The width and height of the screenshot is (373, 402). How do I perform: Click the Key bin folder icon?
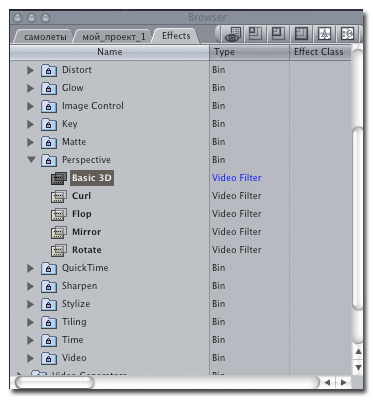pos(49,124)
